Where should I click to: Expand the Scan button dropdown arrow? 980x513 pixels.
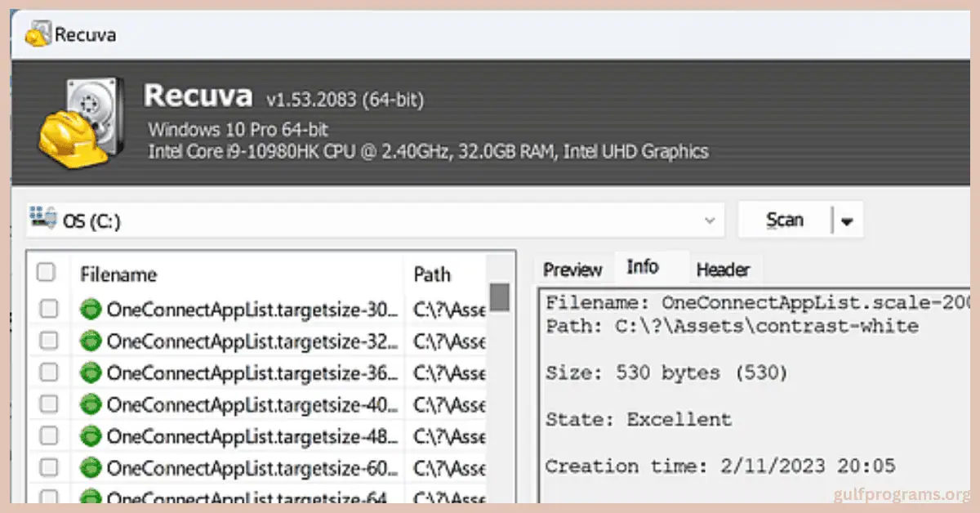(847, 221)
